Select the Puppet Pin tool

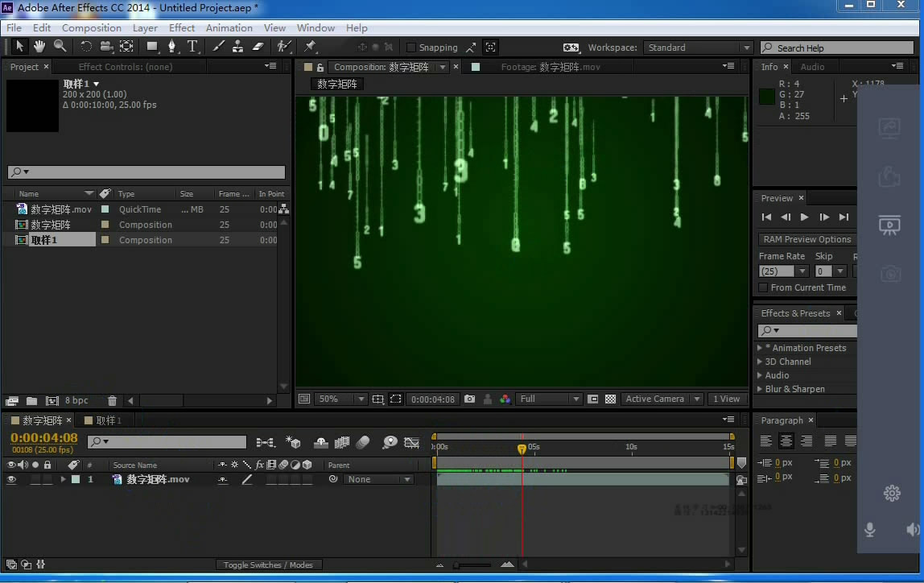(x=310, y=47)
